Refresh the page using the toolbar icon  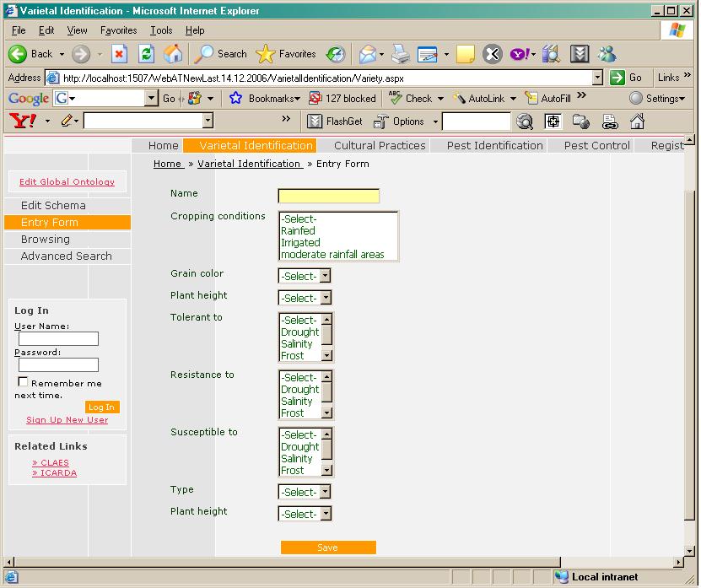pyautogui.click(x=146, y=54)
